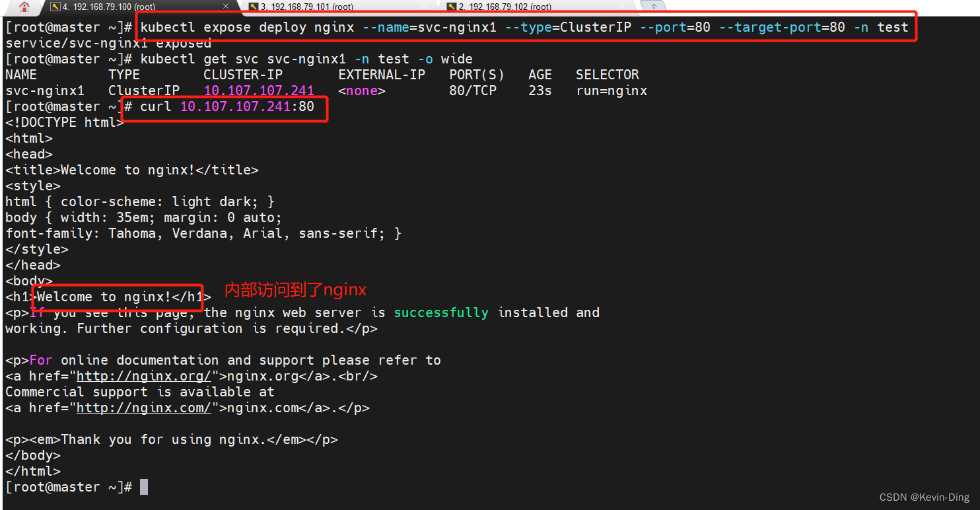The width and height of the screenshot is (980, 510).
Task: Open a new terminal tab
Action: [654, 7]
